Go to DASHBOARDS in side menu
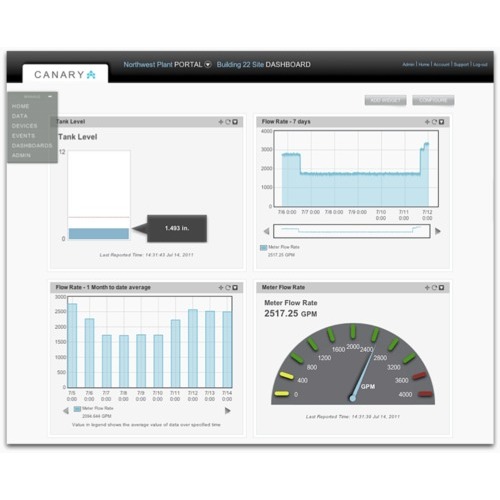 coord(32,146)
